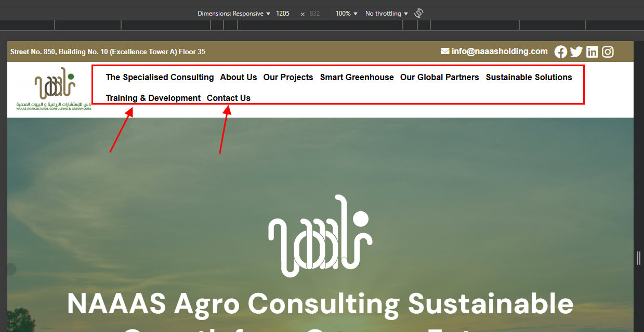Click the viewport width field showing 1205
This screenshot has width=644, height=332.
283,14
